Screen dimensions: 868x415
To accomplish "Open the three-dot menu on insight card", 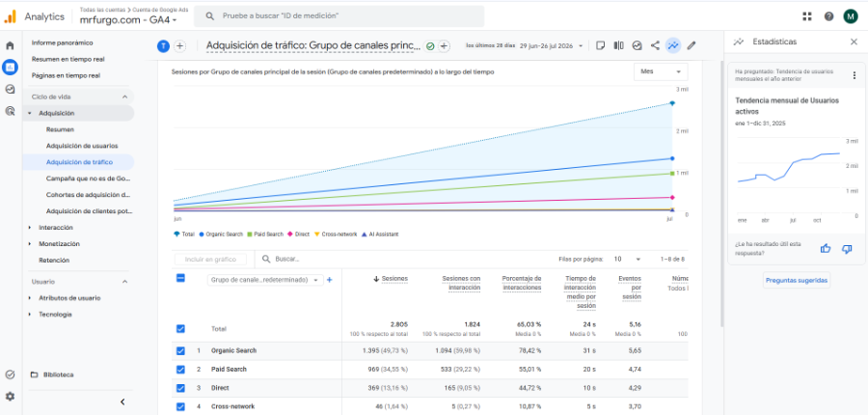I will coord(854,75).
